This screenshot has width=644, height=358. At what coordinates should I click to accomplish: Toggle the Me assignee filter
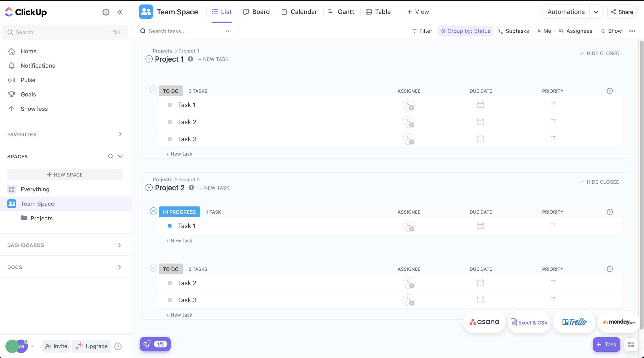544,31
